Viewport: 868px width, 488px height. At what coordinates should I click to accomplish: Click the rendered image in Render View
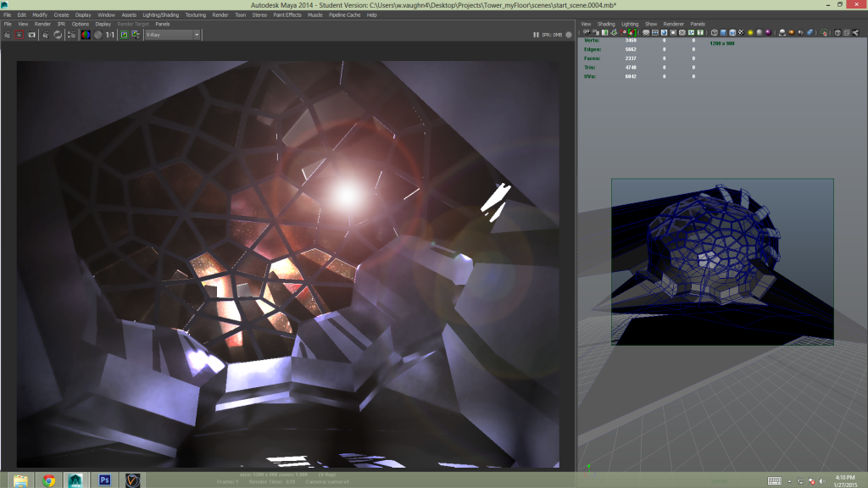coord(288,263)
